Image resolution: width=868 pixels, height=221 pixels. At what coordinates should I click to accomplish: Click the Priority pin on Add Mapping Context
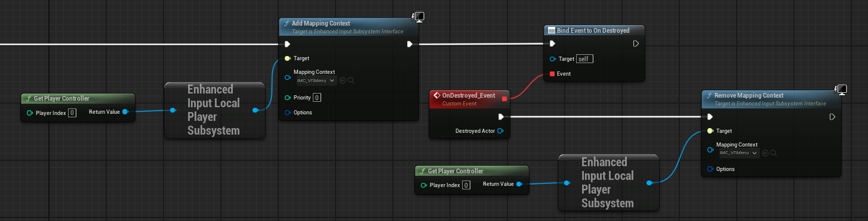288,97
